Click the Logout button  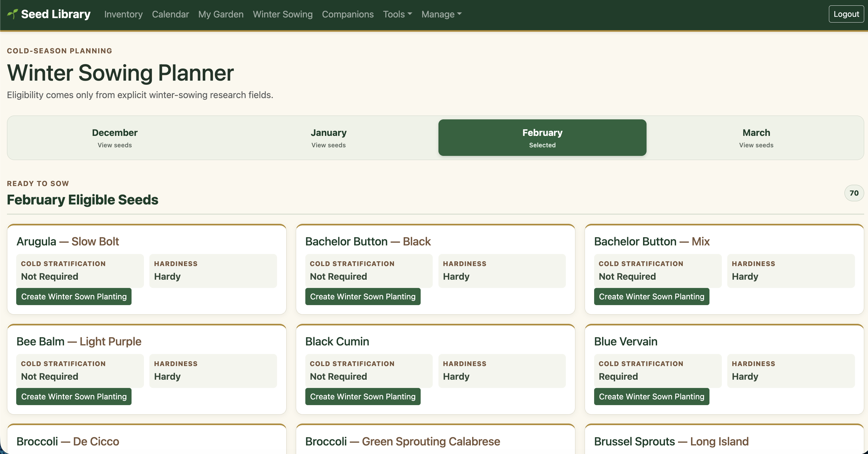846,14
